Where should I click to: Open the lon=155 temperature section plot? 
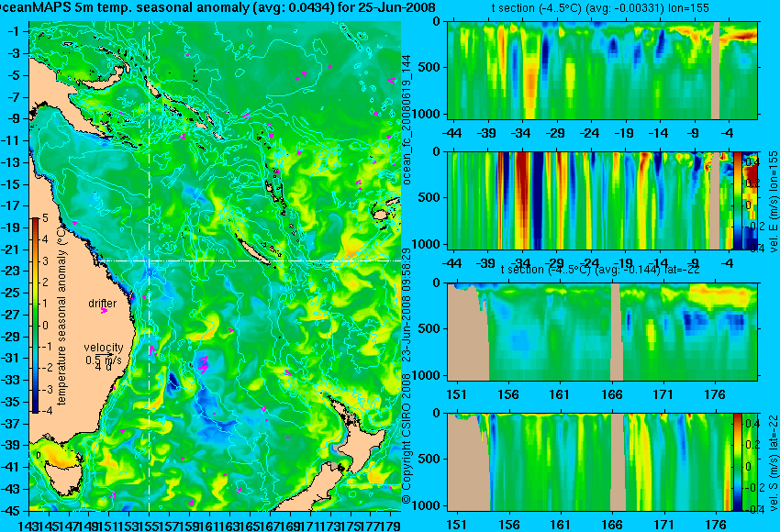(x=603, y=70)
